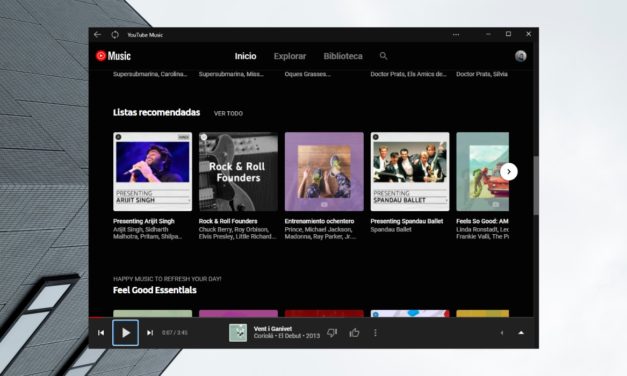This screenshot has height=376, width=627.
Task: Click the Feel Good Essentials heading
Action: pos(155,290)
